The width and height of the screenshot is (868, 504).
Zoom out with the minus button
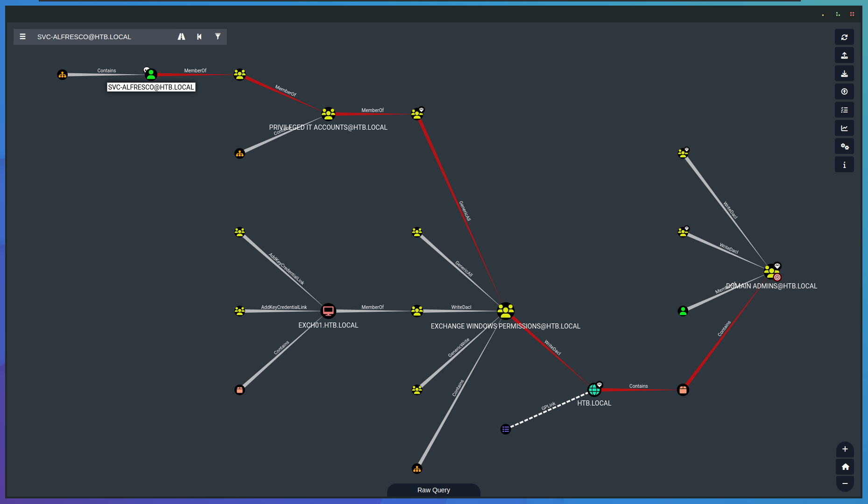845,483
